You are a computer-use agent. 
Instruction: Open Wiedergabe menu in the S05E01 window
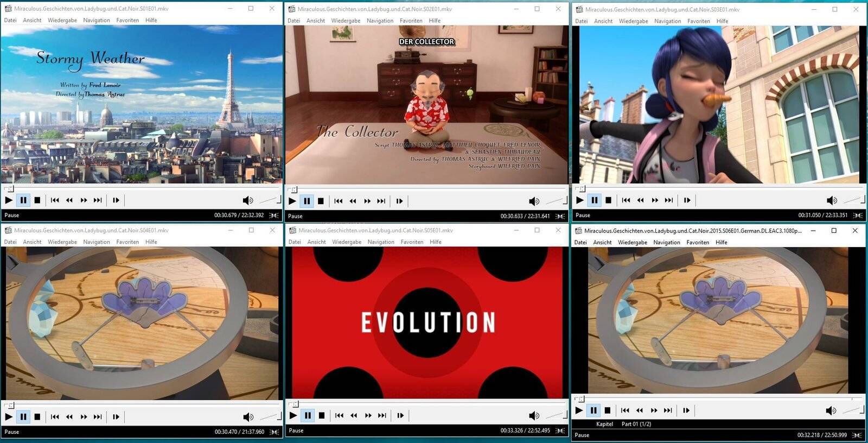click(x=347, y=242)
